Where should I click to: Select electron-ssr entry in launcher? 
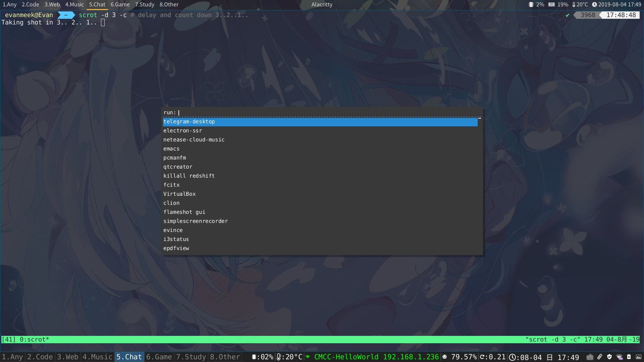pyautogui.click(x=183, y=131)
